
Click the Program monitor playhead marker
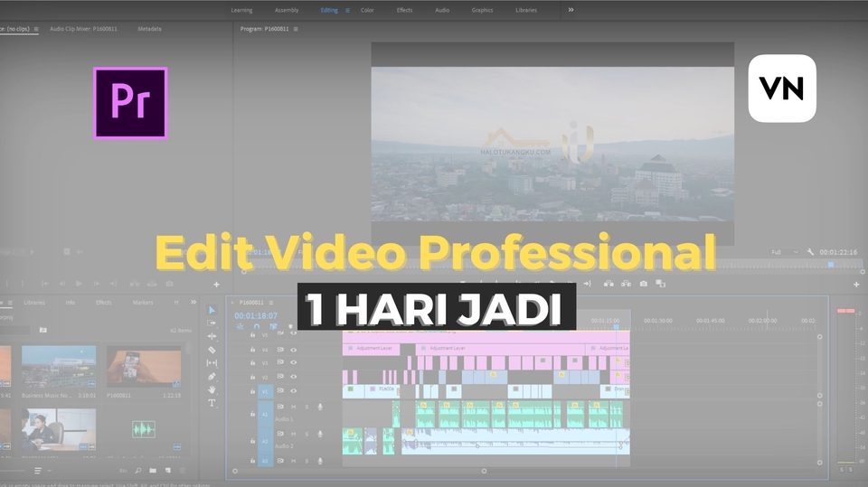point(831,265)
